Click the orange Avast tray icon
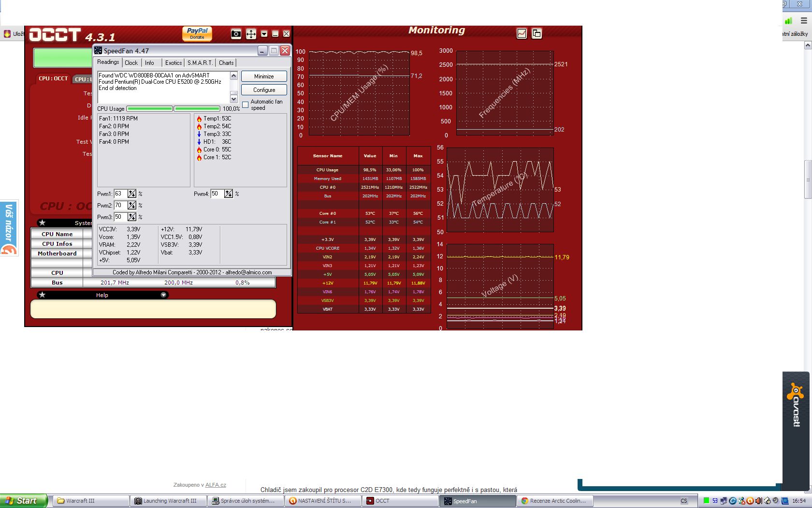Screen dimensions: 812x508 (x=750, y=501)
